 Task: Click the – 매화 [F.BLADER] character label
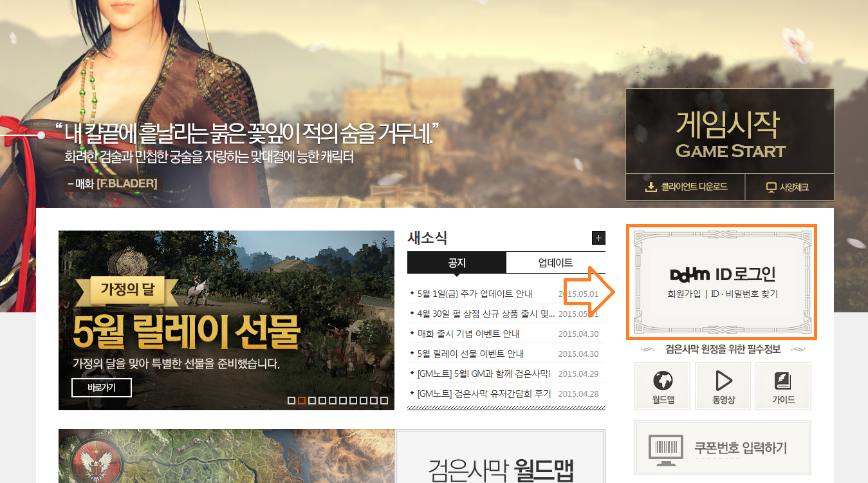(112, 184)
